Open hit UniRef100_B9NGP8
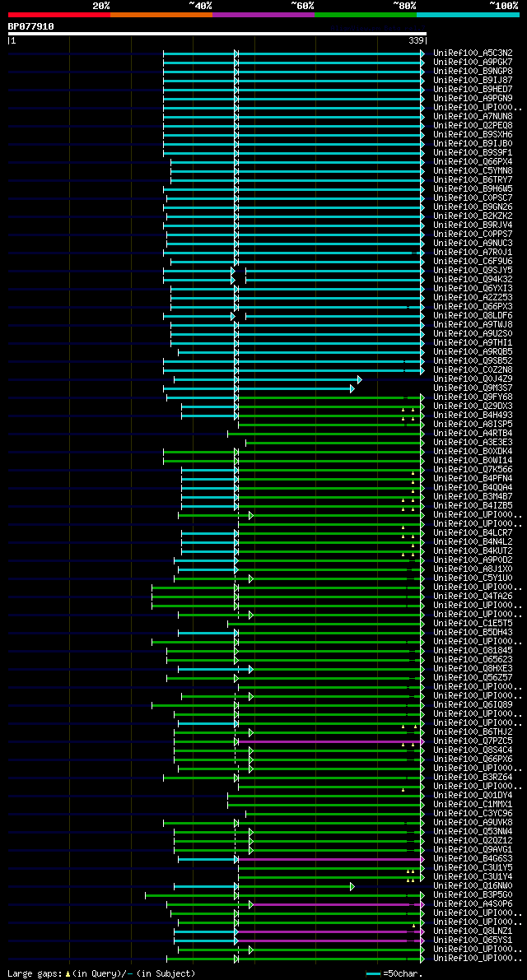 point(473,72)
